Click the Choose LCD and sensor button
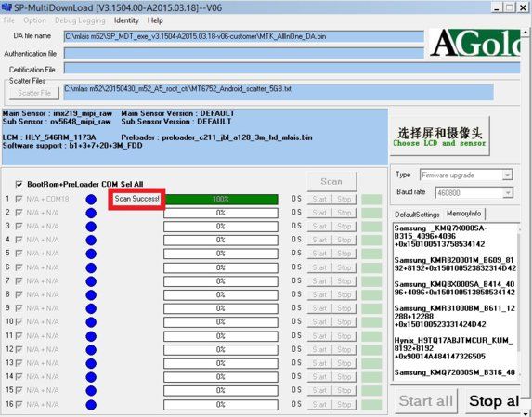Screen dimensions: 532x417 (439, 137)
